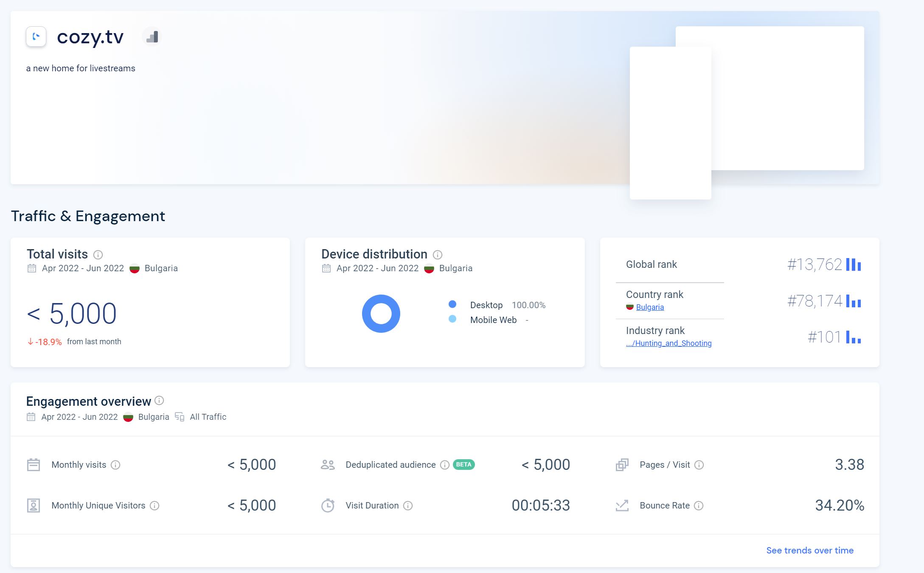Open the Bulgaria country rank link

coord(650,307)
